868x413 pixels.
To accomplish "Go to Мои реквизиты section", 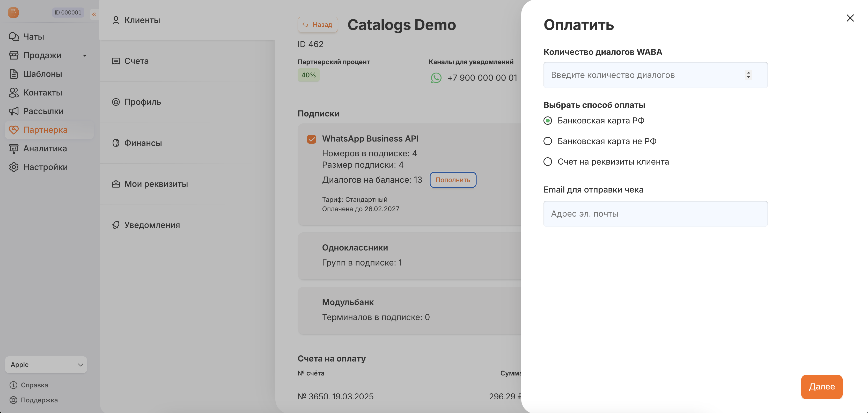I will [x=156, y=184].
